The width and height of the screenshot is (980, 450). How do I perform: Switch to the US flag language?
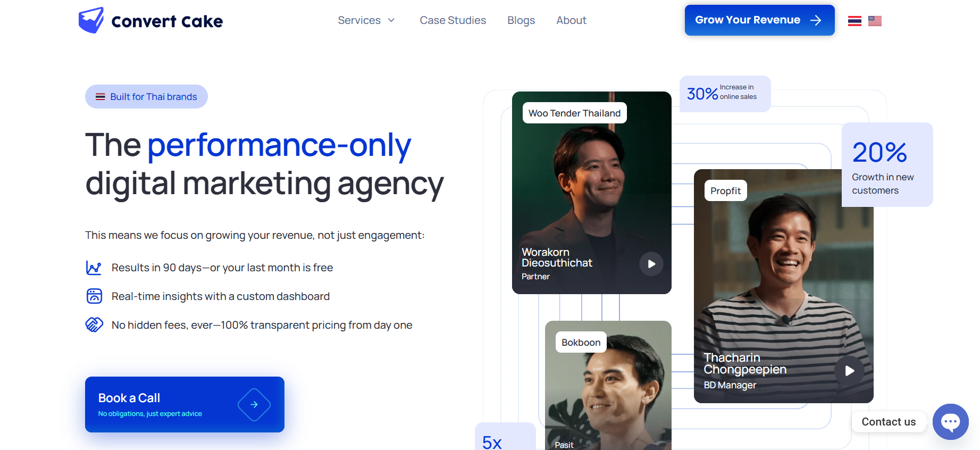tap(875, 21)
